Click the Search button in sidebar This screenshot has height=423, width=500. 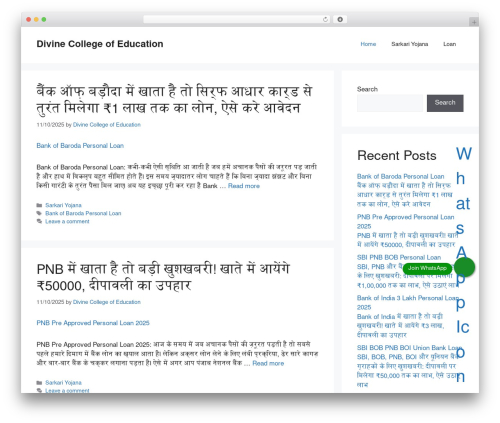[445, 103]
